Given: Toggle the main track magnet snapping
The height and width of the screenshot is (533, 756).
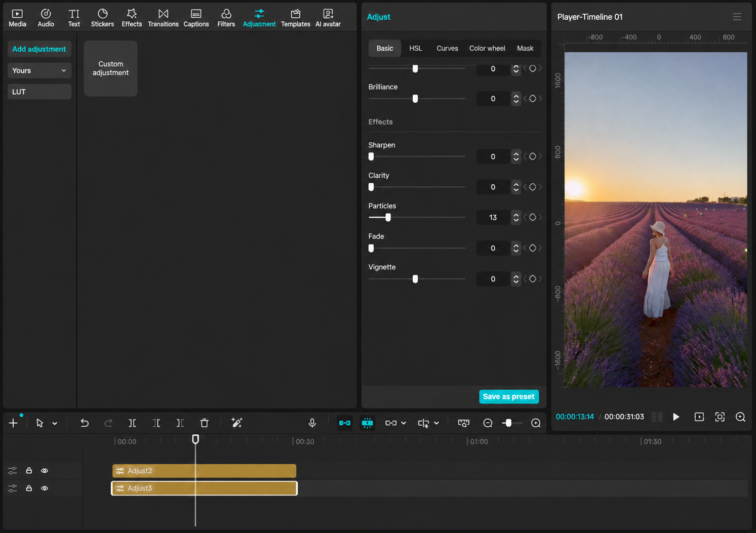Looking at the screenshot, I should click(344, 423).
